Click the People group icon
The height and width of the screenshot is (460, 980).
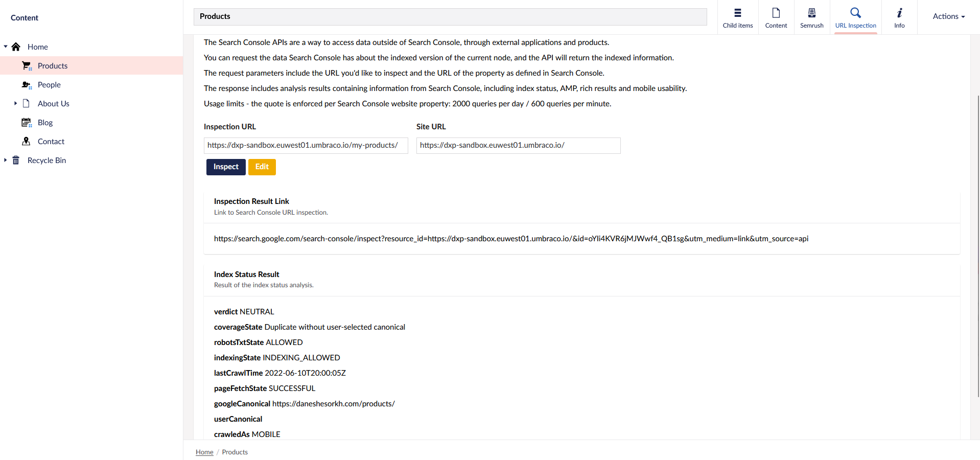[x=27, y=85]
